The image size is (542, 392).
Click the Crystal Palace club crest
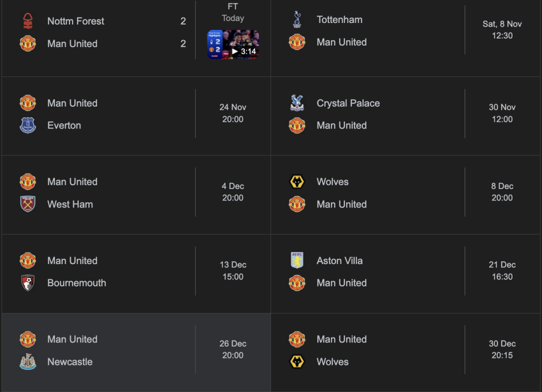point(297,103)
